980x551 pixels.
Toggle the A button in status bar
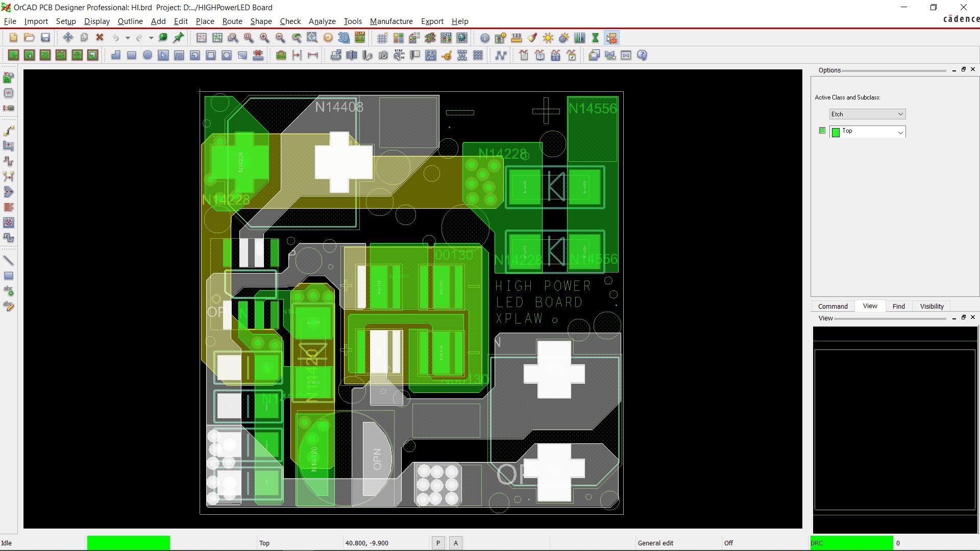(456, 543)
